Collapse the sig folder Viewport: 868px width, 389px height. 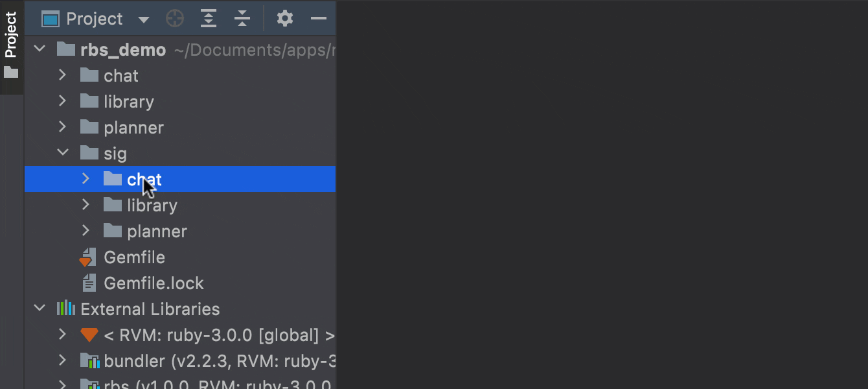click(x=63, y=153)
